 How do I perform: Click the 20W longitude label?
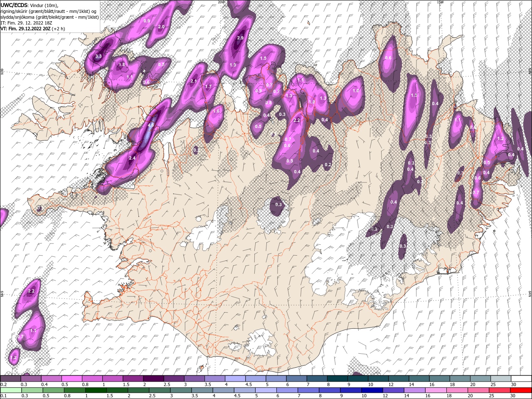[x=221, y=2]
